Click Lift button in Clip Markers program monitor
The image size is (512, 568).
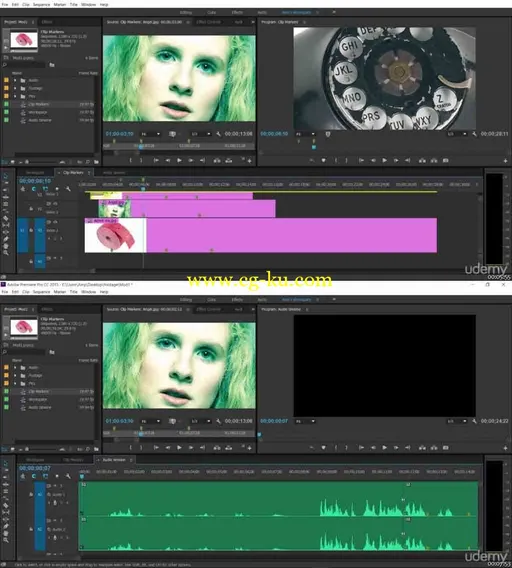pos(422,160)
